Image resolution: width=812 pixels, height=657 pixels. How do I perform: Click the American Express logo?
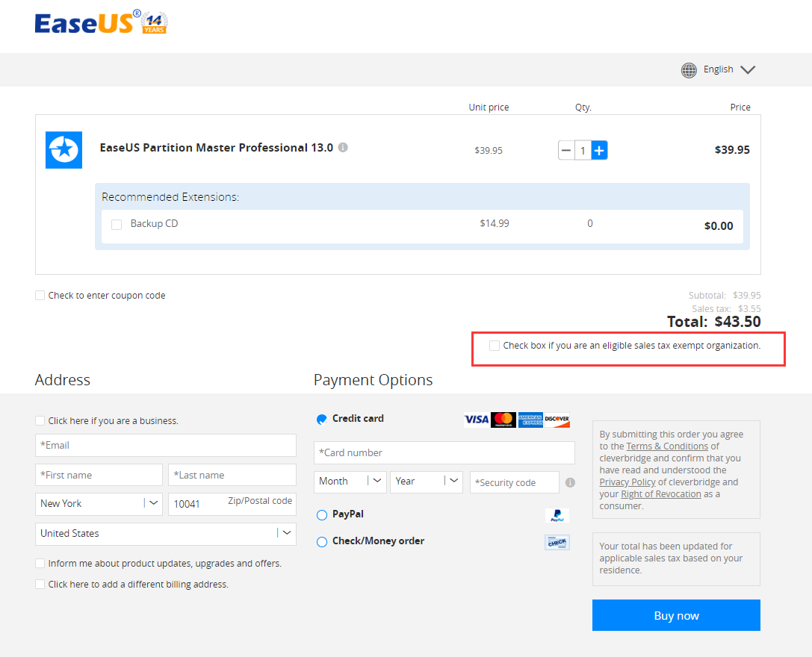pyautogui.click(x=530, y=420)
